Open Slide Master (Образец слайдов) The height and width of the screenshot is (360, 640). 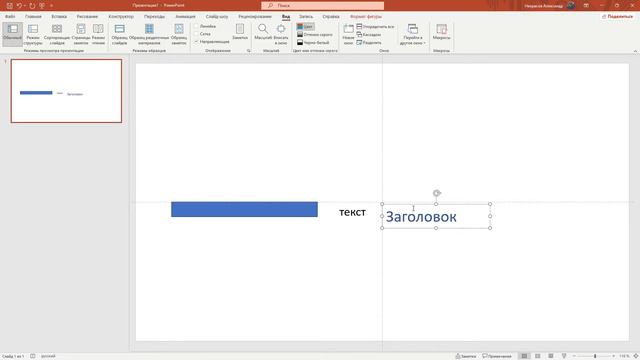click(x=120, y=34)
